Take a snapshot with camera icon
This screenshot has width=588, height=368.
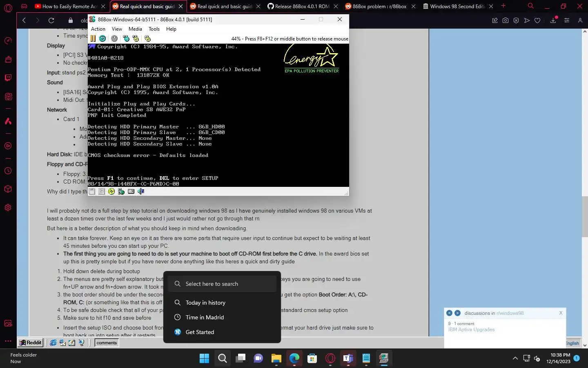click(506, 20)
